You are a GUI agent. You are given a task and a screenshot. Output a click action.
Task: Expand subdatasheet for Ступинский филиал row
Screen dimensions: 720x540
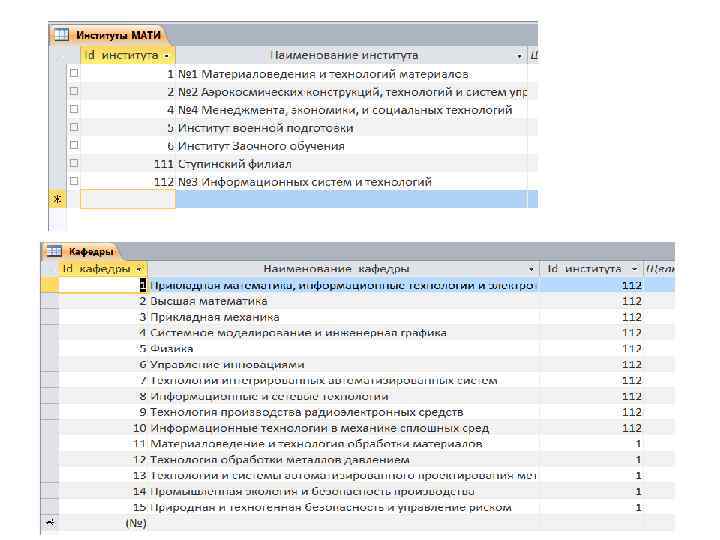(x=74, y=163)
